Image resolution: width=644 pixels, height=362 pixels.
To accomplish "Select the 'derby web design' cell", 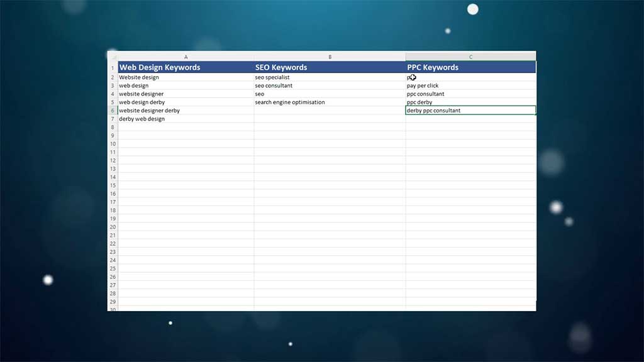I will point(186,119).
